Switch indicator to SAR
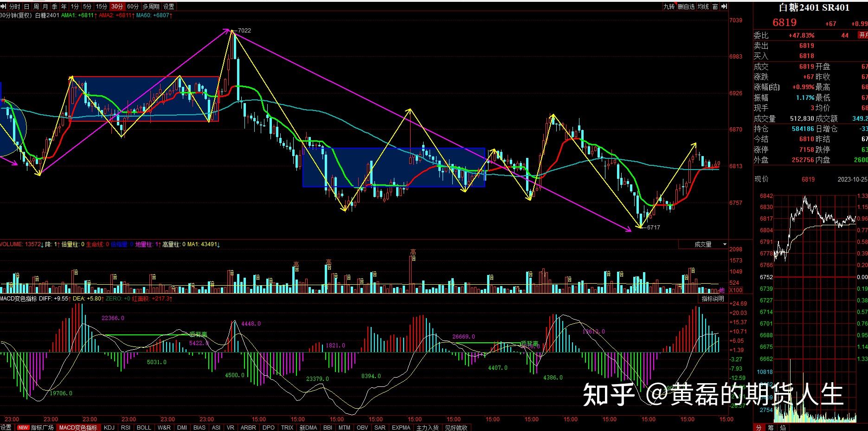Image resolution: width=868 pixels, height=431 pixels. tap(379, 427)
